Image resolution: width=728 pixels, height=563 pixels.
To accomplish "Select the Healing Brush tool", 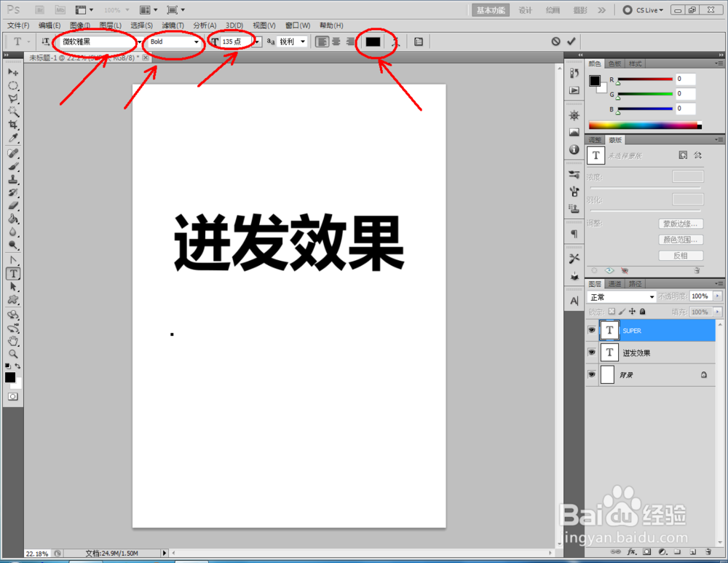I will [x=13, y=153].
